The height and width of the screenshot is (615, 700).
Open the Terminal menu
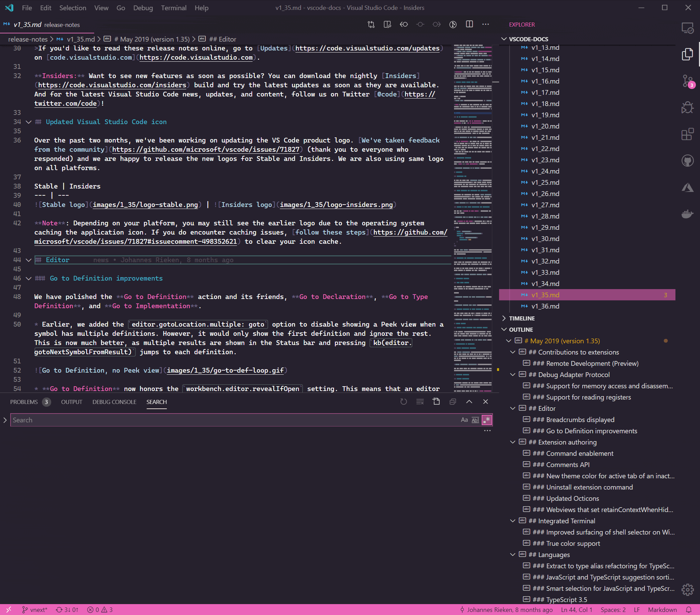[174, 7]
